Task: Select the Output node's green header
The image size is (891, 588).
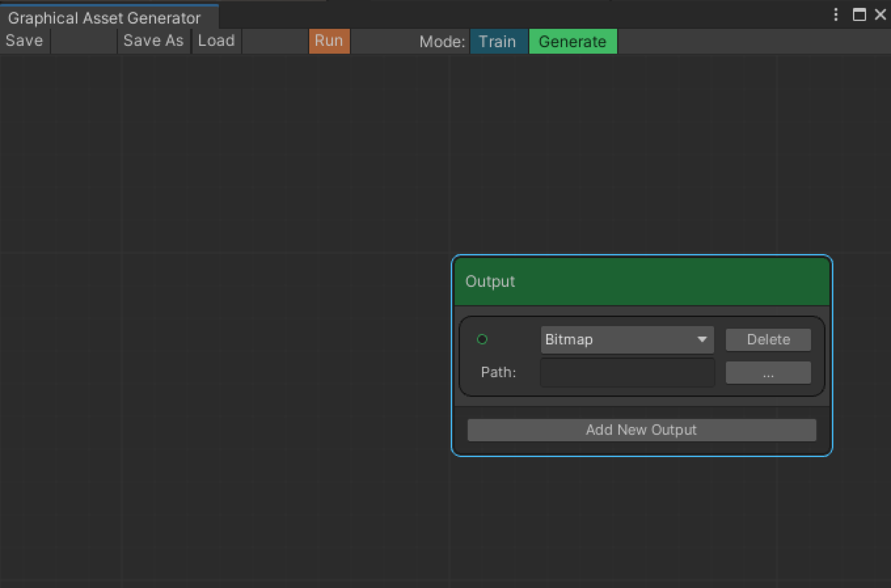Action: [x=641, y=281]
